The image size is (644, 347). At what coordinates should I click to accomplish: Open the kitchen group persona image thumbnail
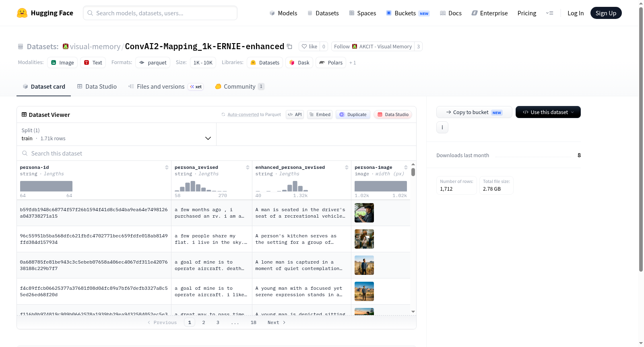coord(364,239)
